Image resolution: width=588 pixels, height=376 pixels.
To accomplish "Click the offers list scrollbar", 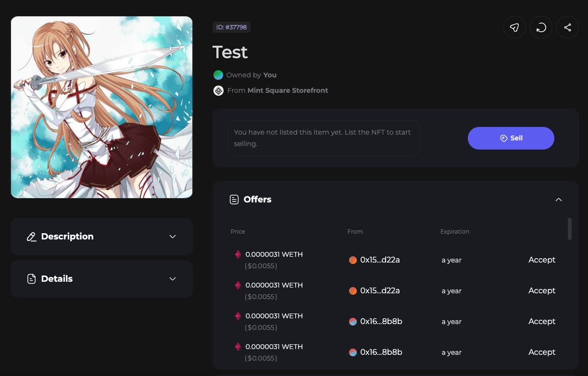I will 569,229.
